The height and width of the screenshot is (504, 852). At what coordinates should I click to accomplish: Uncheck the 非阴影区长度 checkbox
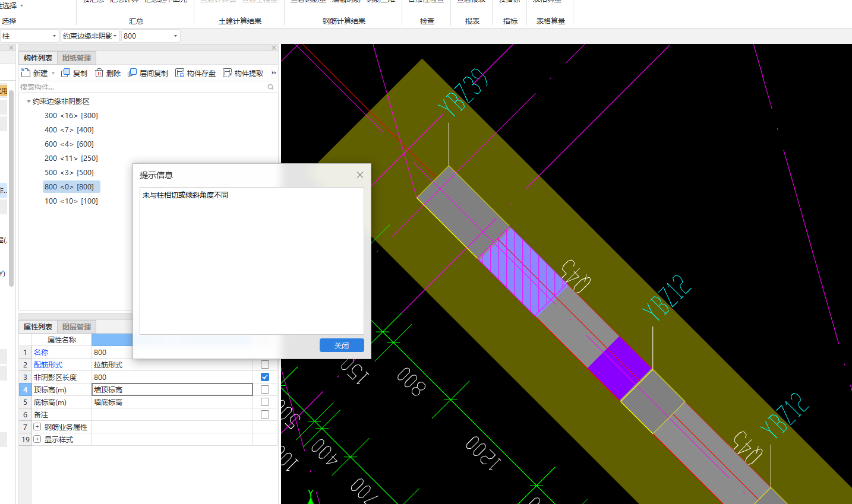tap(265, 377)
